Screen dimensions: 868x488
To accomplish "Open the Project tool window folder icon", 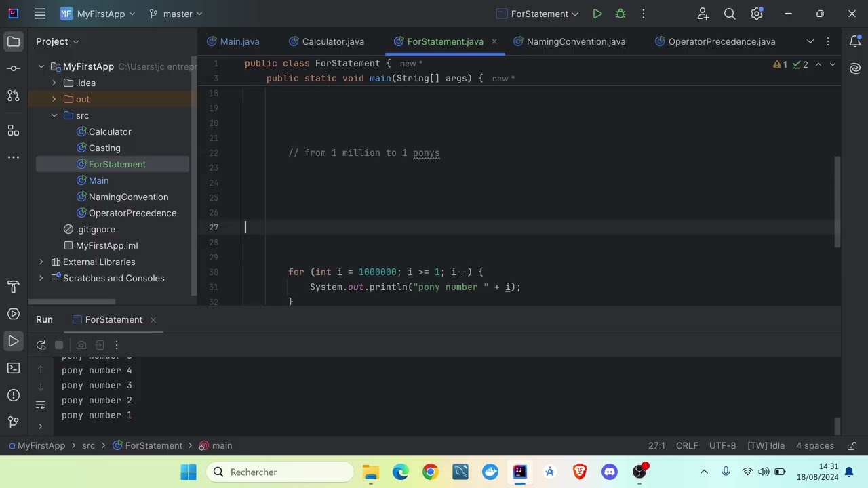I will 14,41.
